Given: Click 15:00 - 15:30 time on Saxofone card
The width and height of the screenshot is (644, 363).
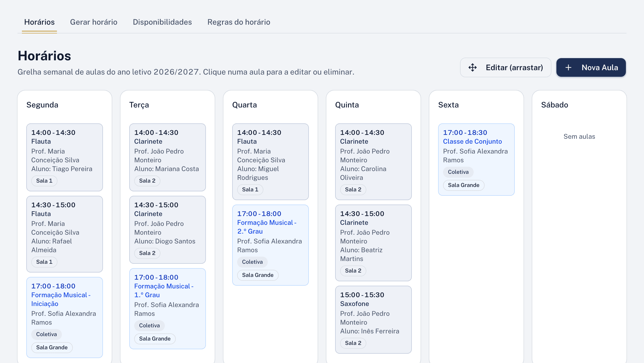Looking at the screenshot, I should coord(362,295).
